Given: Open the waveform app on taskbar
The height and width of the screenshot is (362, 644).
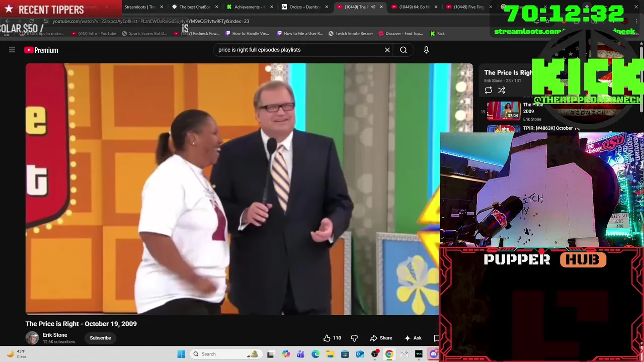Looking at the screenshot, I should click(419, 354).
